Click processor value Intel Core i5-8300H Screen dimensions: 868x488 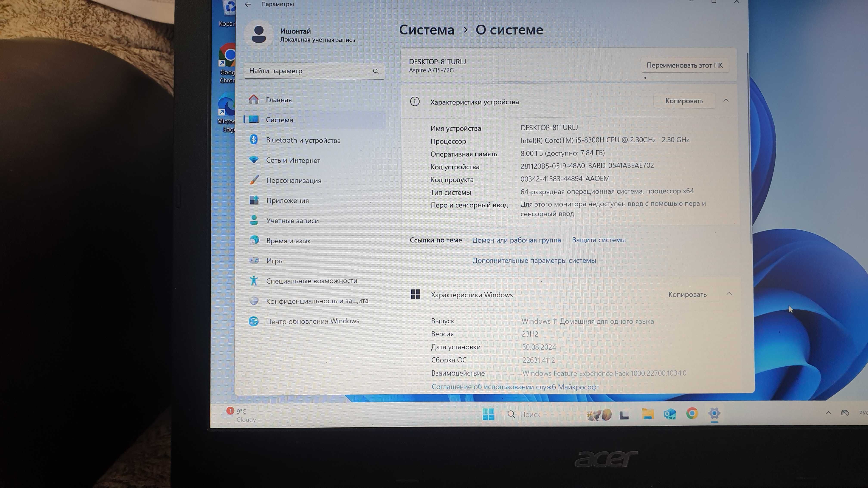(605, 140)
